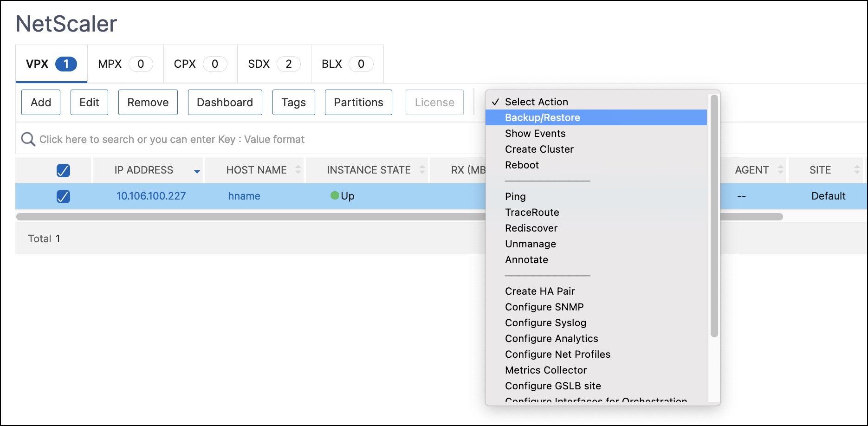Click the action dropdown vertical scrollbar
The width and height of the screenshot is (868, 426).
point(714,216)
